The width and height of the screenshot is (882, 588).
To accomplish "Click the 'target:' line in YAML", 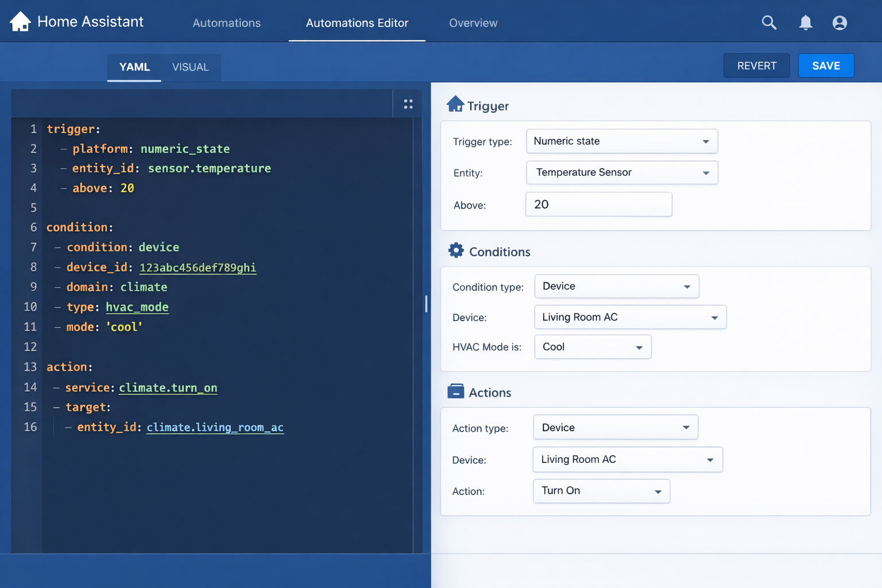I will point(88,407).
